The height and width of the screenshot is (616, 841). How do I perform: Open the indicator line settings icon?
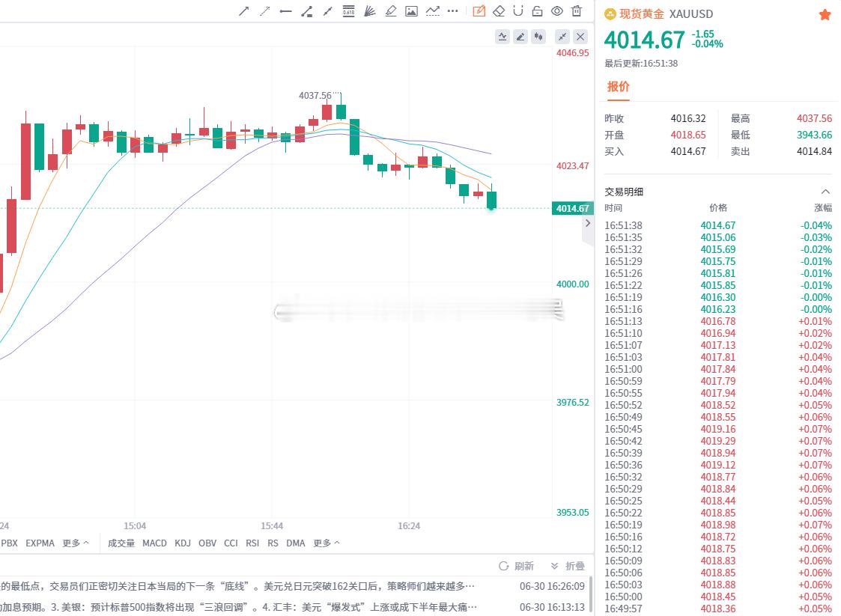point(503,37)
